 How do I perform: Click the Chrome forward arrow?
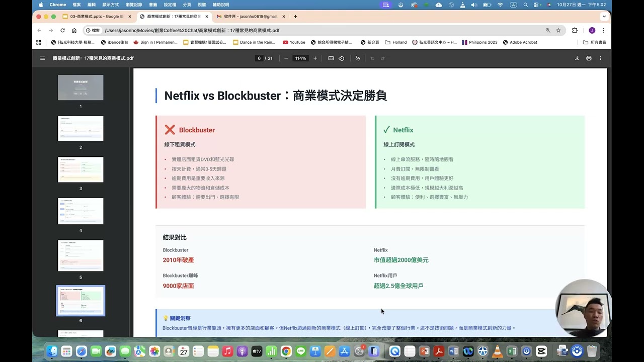[51, 30]
